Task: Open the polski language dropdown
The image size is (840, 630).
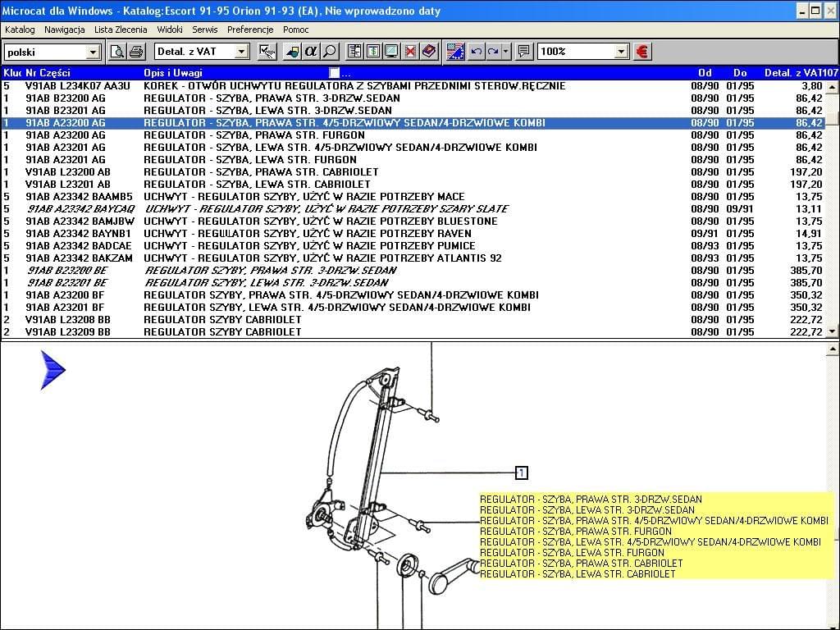Action: click(93, 52)
